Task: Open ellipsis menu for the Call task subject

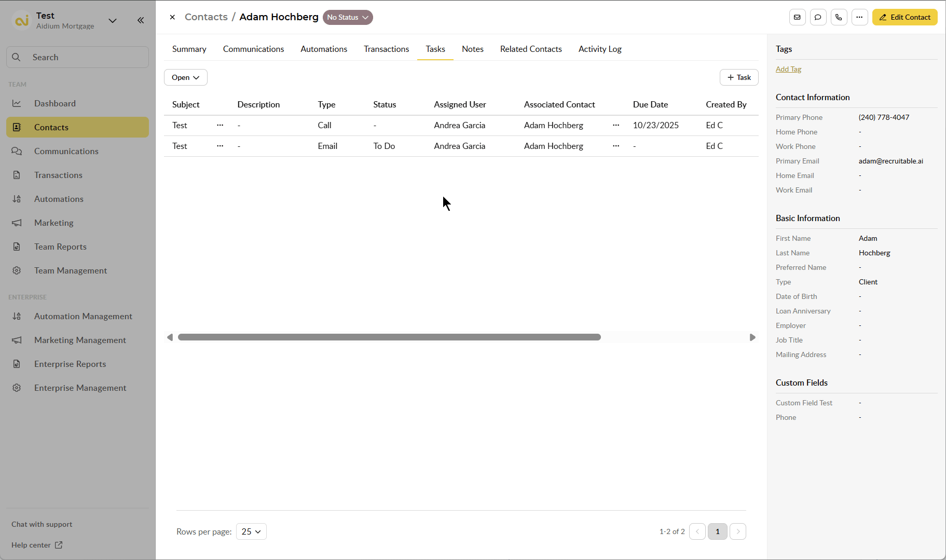Action: (x=220, y=125)
